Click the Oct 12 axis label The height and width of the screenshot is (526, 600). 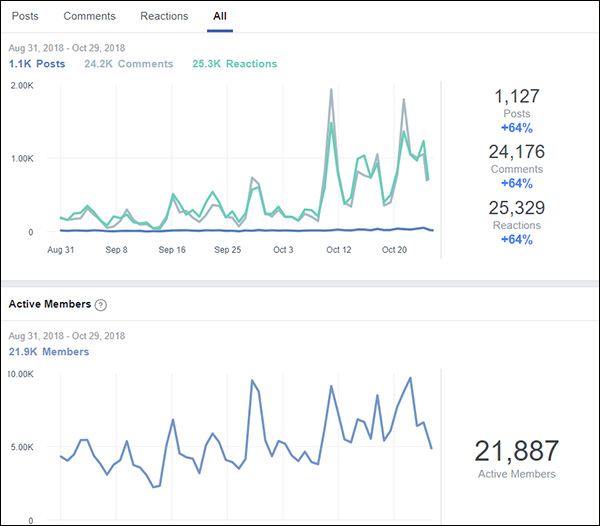[x=339, y=250]
